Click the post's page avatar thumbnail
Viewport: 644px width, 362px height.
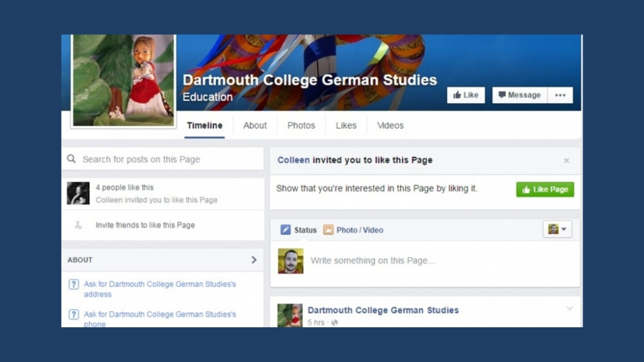(290, 316)
